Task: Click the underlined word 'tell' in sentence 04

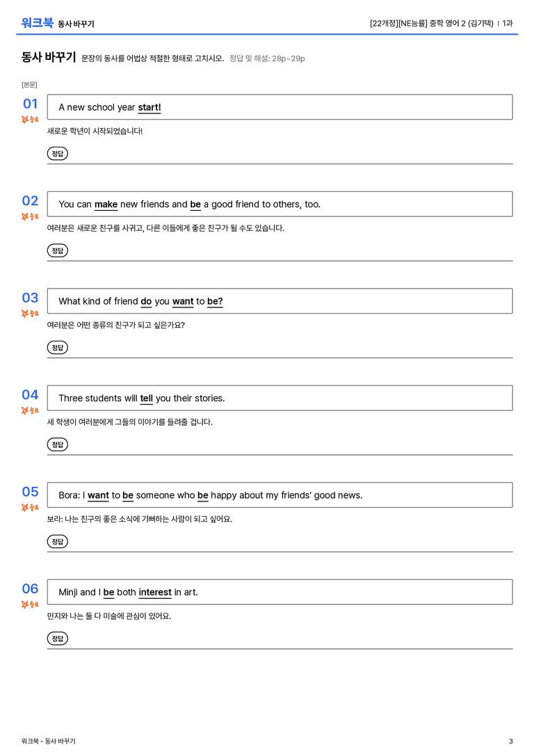Action: [147, 399]
